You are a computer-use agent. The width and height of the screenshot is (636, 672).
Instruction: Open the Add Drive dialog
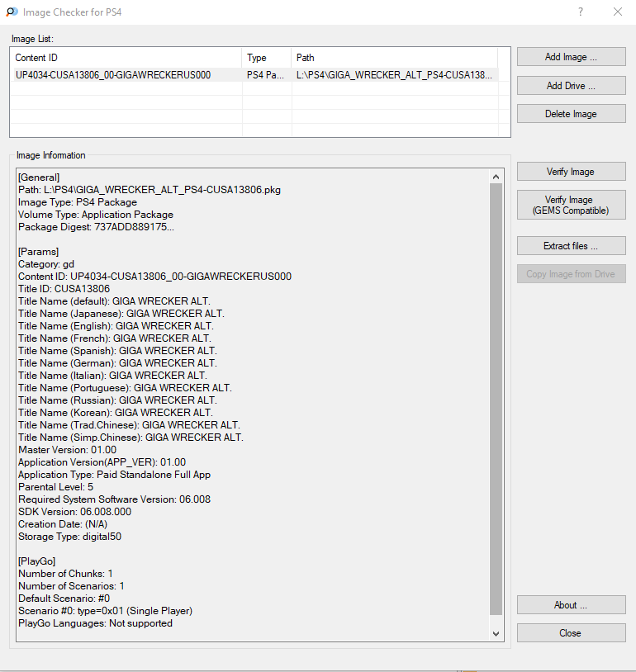click(x=571, y=86)
